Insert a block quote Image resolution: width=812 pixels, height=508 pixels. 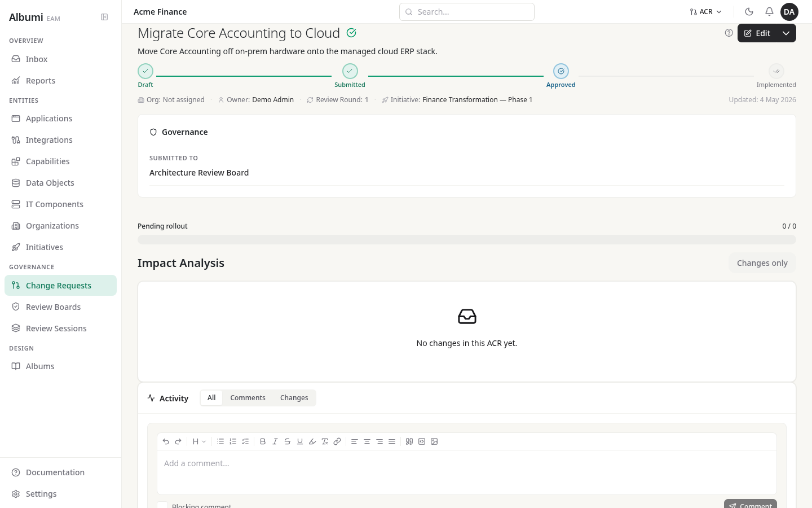(x=409, y=441)
